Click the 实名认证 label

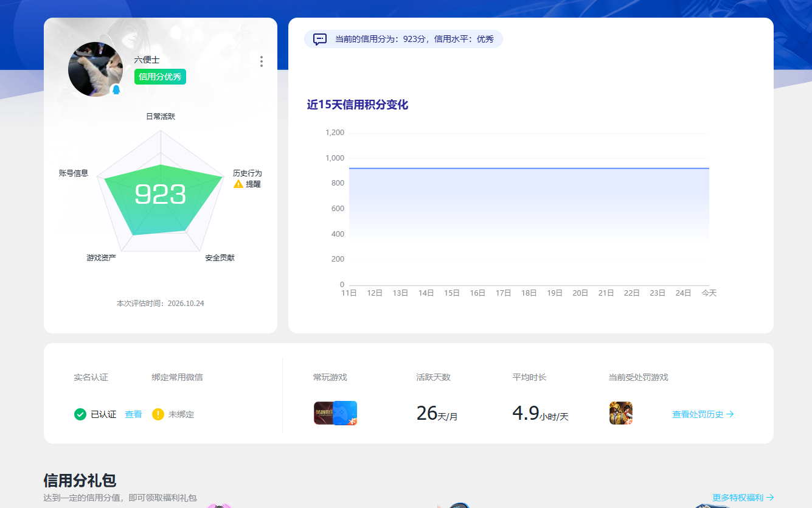pyautogui.click(x=91, y=377)
